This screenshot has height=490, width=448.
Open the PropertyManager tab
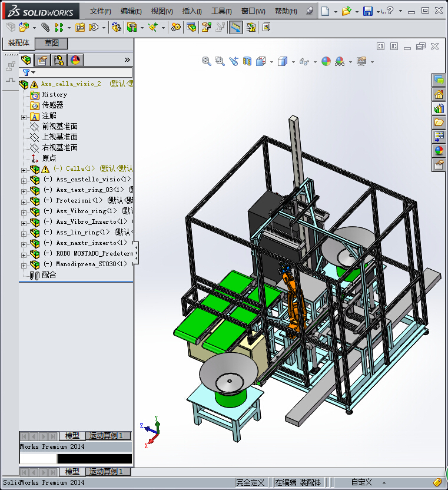pyautogui.click(x=42, y=59)
